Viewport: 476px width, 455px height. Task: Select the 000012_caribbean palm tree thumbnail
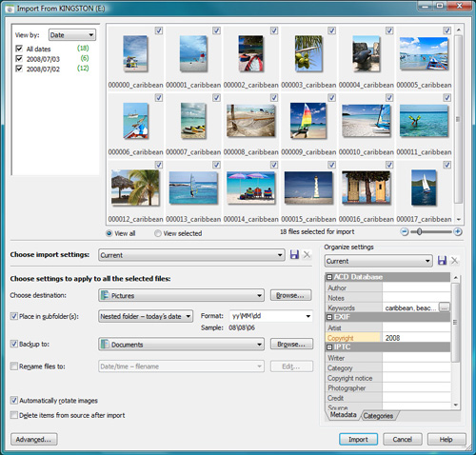point(135,188)
